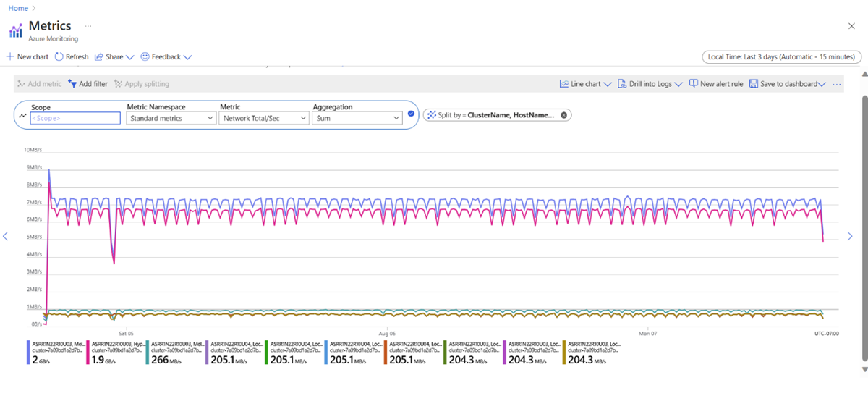Expand the Network Total/Sec metric dropdown

pos(263,118)
